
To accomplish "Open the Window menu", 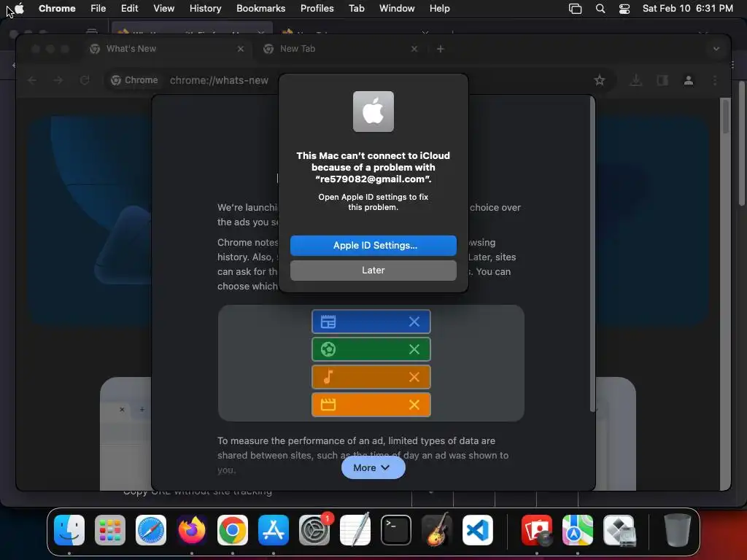I will [x=397, y=8].
